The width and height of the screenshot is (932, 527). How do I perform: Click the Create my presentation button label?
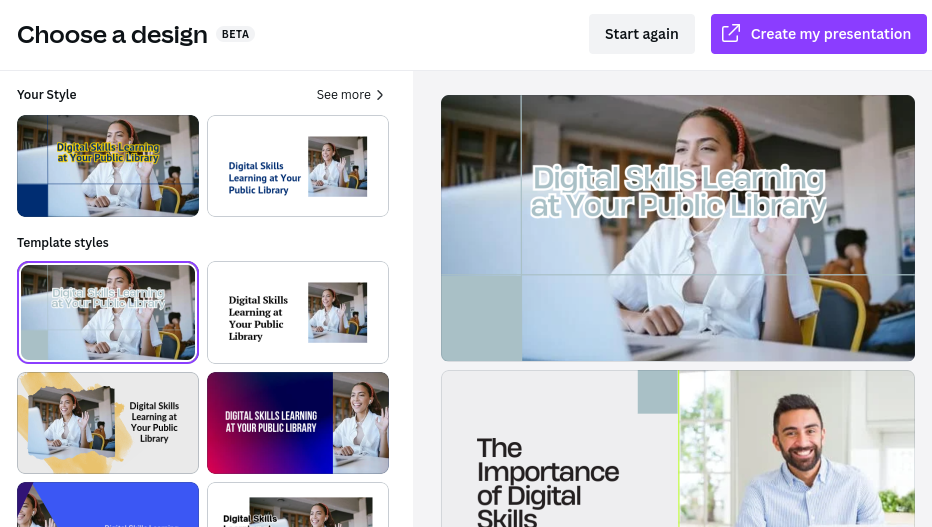(x=830, y=34)
